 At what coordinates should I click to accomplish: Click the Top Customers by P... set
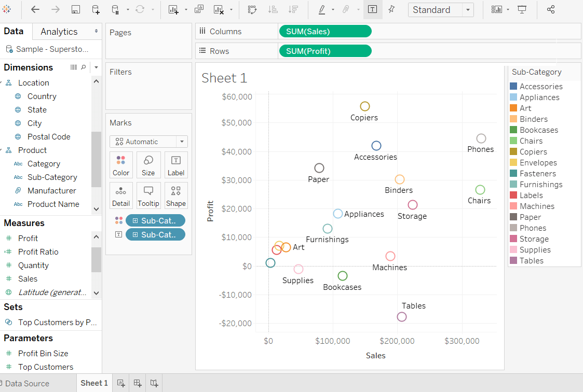point(57,322)
